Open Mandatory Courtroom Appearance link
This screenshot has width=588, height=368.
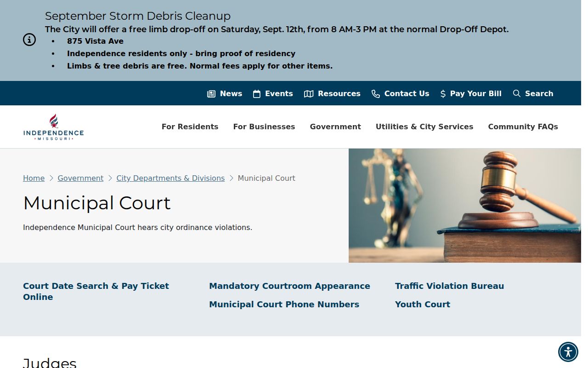289,286
